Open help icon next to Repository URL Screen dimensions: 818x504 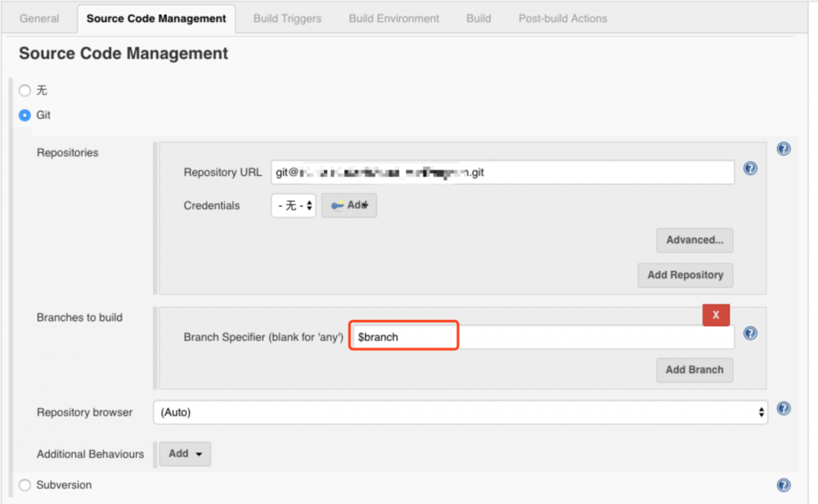(750, 168)
